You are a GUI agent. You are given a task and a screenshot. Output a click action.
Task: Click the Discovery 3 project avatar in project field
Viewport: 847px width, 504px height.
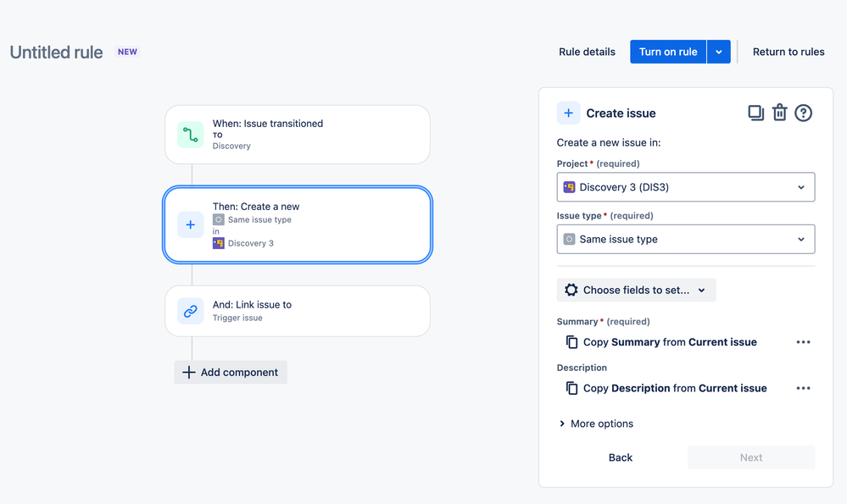[569, 187]
